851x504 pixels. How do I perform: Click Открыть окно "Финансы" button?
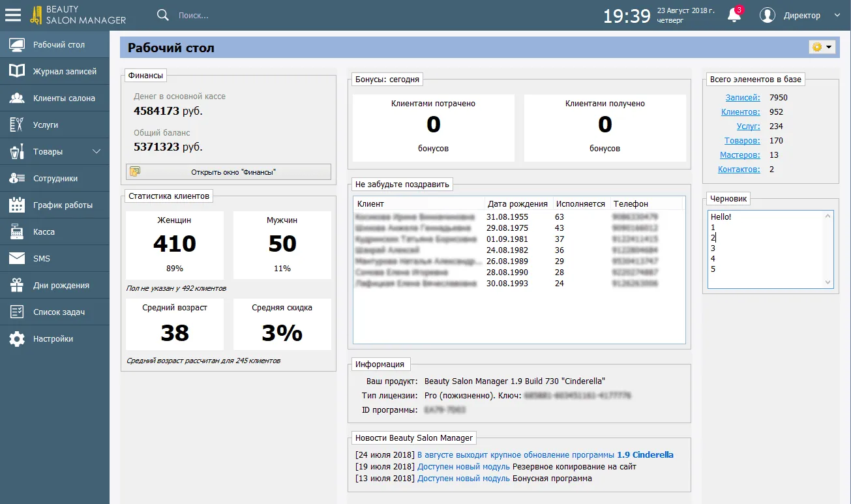pyautogui.click(x=228, y=172)
